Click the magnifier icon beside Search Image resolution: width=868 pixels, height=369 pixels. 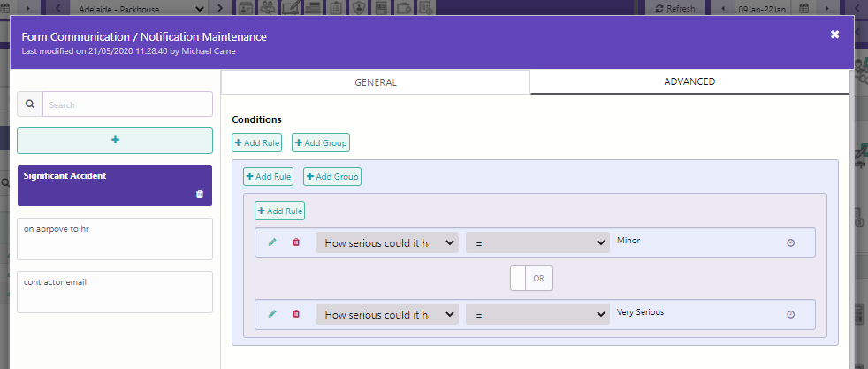coord(30,104)
